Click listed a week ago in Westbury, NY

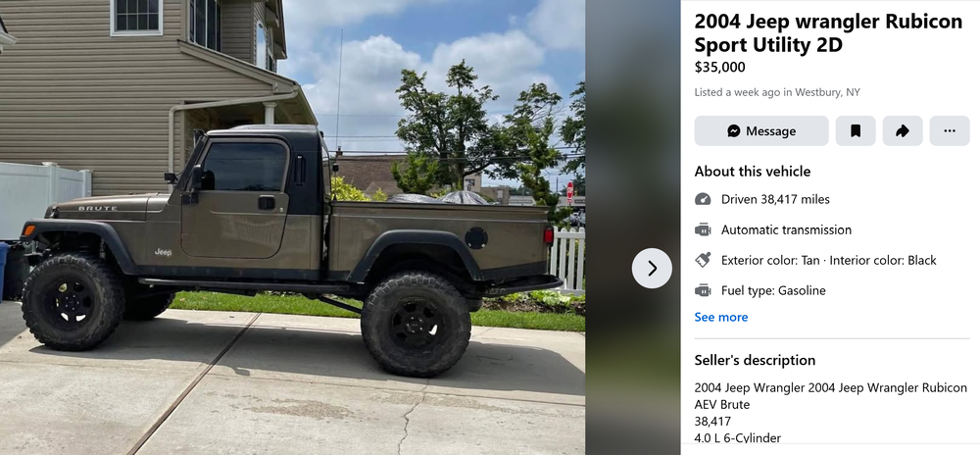click(777, 92)
